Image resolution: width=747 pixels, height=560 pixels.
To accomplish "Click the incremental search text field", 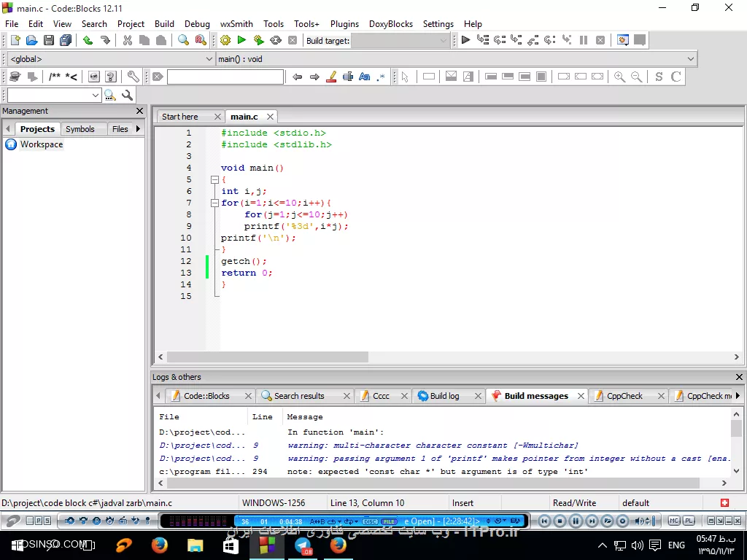I will (x=225, y=77).
